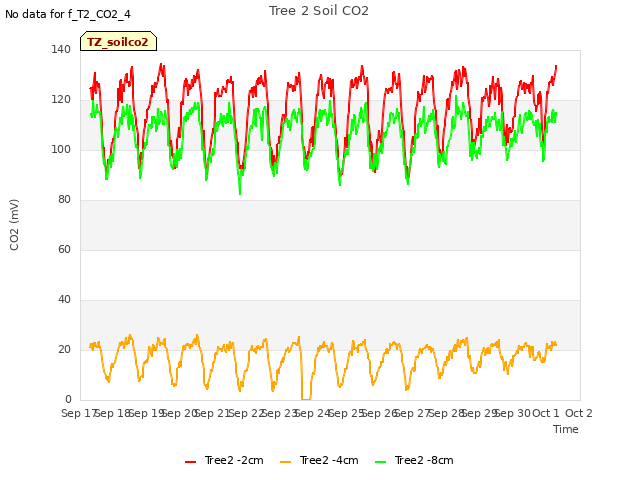The image size is (640, 480).
Task: Click the 20 y-axis tick label
Action: 64,349
